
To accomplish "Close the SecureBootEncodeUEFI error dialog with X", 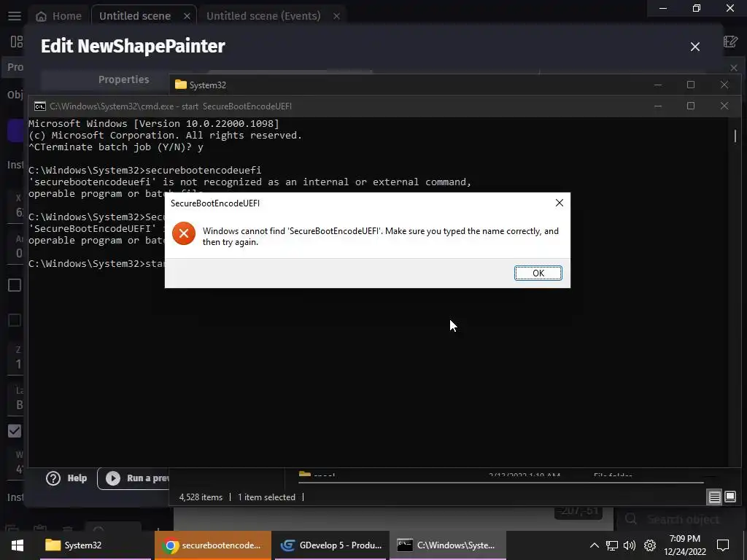I will tap(560, 203).
